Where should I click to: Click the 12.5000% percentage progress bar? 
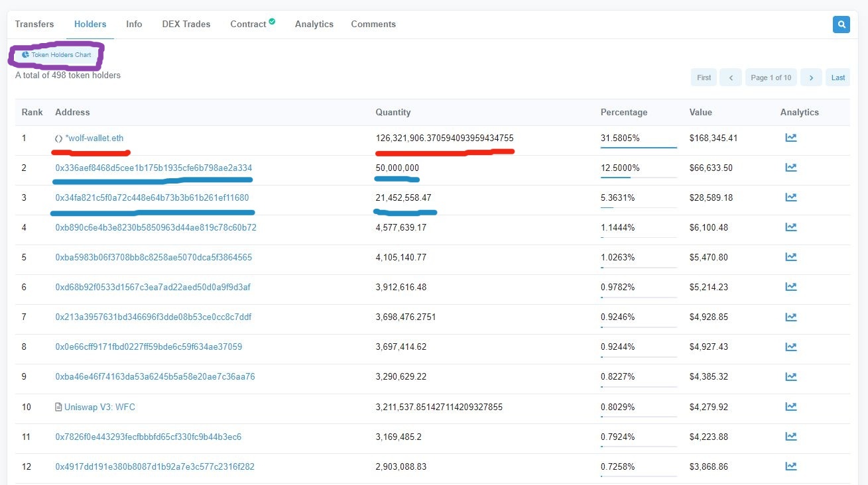639,177
